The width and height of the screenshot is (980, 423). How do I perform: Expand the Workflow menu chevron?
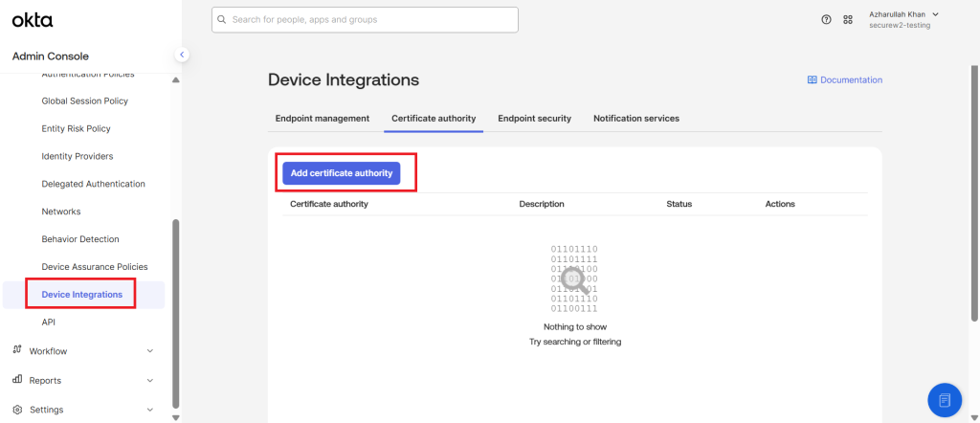point(149,351)
